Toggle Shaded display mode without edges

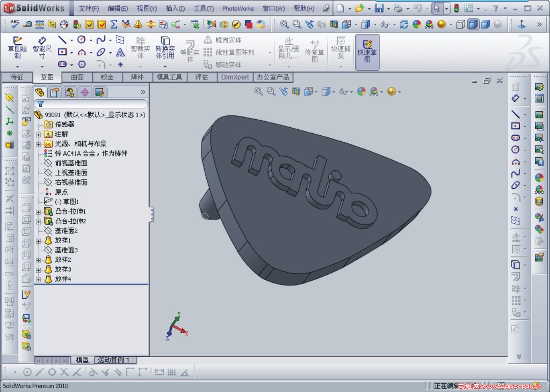[x=485, y=24]
